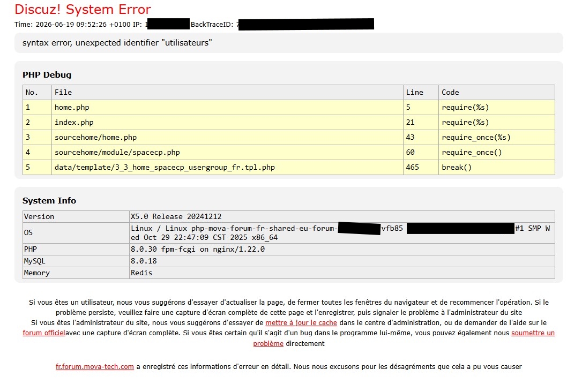Click the line number 465 cell
Screen dimensions: 567x392
coord(421,167)
